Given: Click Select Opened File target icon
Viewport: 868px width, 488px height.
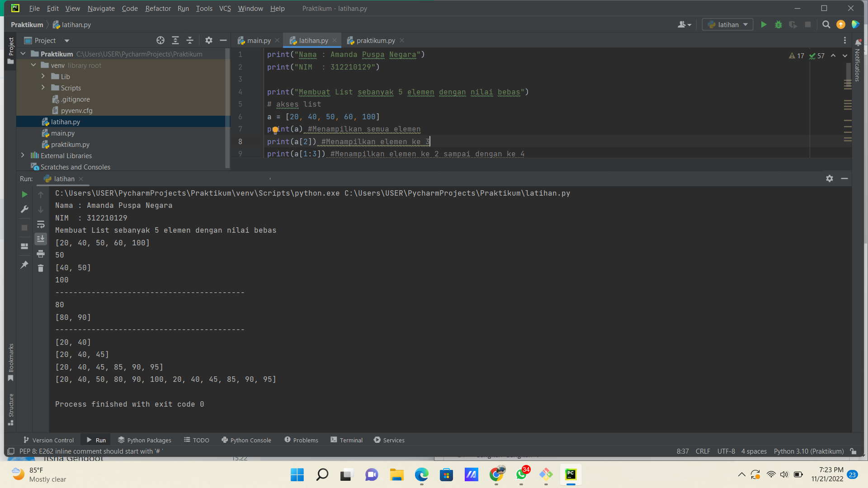Looking at the screenshot, I should pos(160,40).
